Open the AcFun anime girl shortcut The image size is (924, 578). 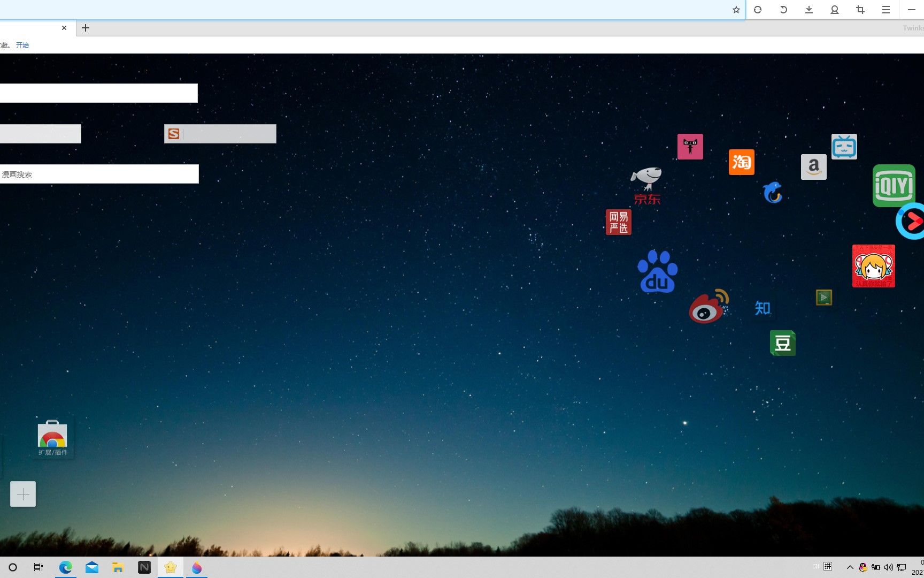[x=873, y=266]
